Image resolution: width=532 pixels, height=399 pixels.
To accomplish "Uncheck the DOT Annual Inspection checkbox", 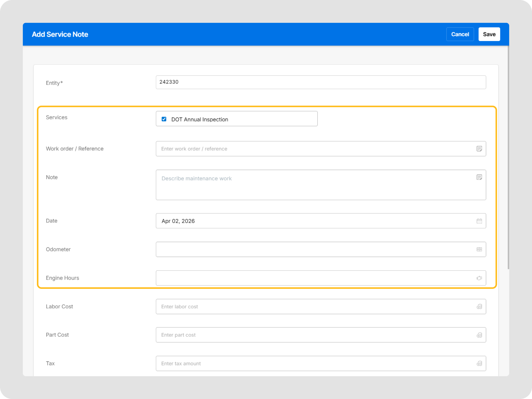I will (164, 119).
